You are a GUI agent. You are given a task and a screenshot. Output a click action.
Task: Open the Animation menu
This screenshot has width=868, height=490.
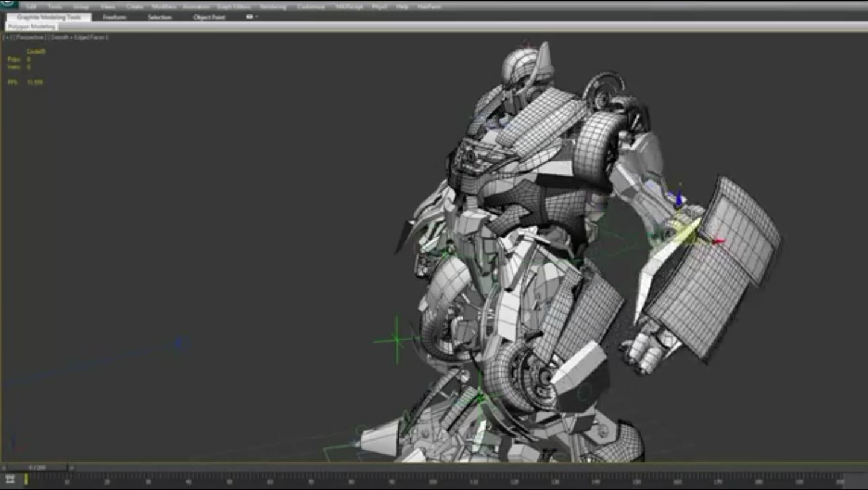(x=196, y=7)
